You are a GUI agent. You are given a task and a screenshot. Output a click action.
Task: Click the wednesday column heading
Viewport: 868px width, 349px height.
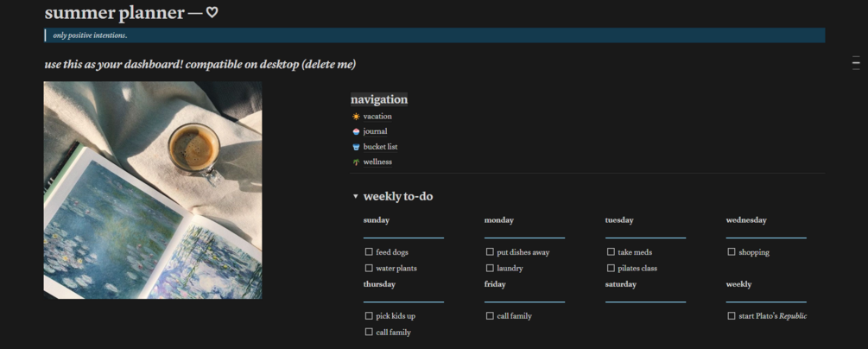(746, 220)
